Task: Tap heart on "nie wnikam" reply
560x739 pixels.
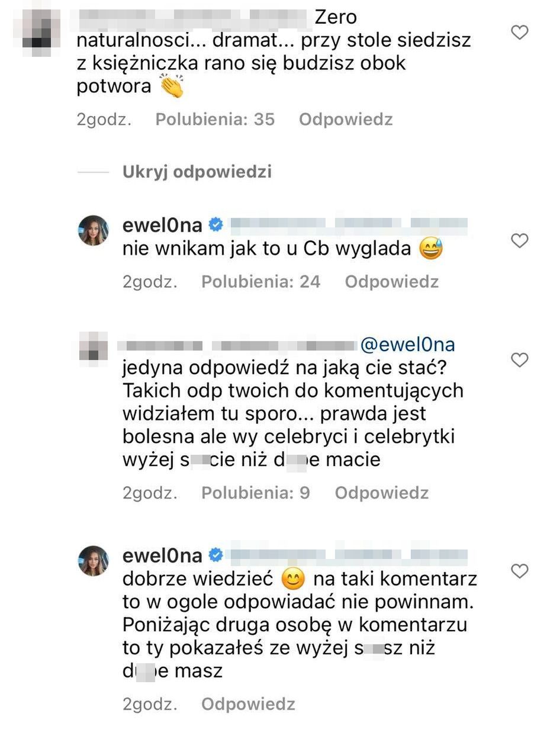Action: point(519,241)
